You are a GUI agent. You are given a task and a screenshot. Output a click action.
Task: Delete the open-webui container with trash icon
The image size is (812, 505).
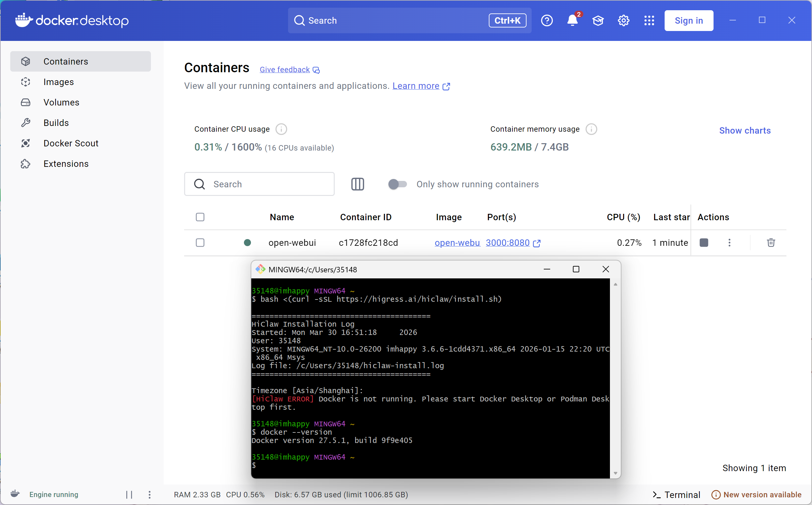click(x=771, y=243)
